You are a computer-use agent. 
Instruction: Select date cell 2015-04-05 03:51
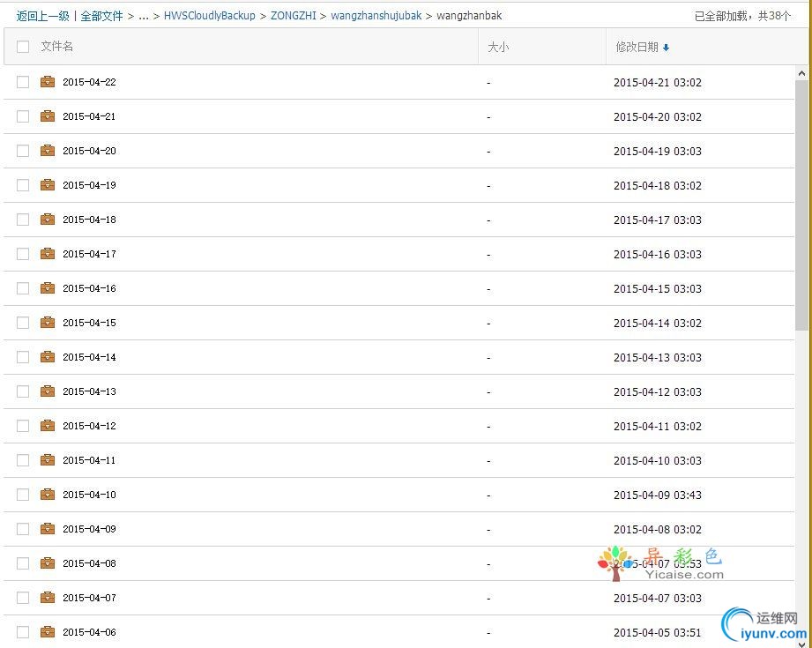658,632
